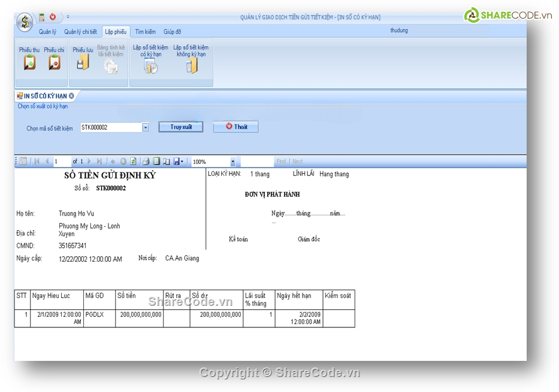Click the Truy xuất button
This screenshot has height=392, width=559.
pyautogui.click(x=181, y=127)
